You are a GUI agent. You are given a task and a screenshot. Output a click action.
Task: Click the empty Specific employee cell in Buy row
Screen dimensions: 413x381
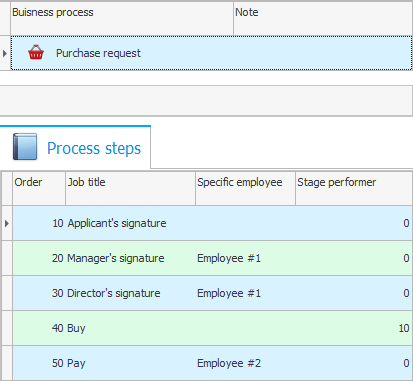tap(245, 328)
